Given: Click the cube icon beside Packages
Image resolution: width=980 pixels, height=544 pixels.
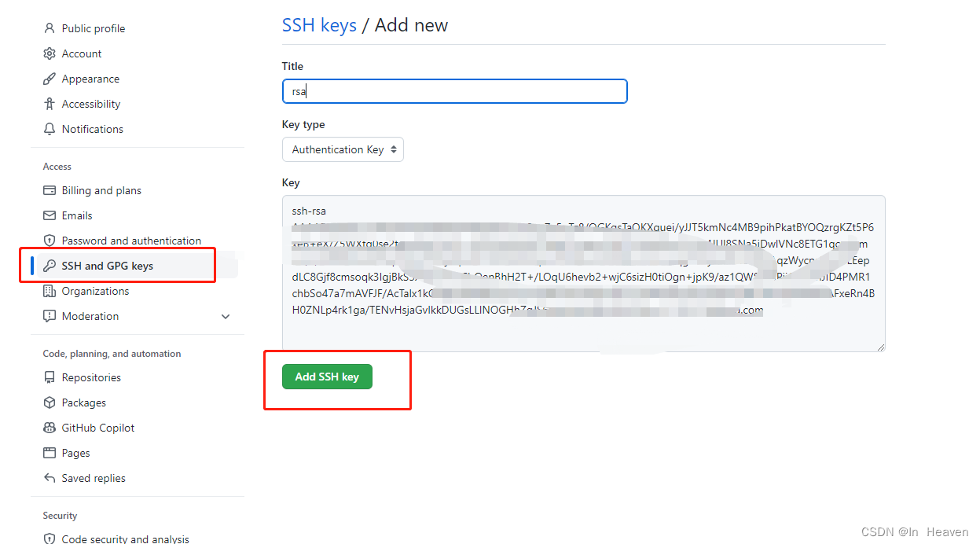Looking at the screenshot, I should pos(48,402).
